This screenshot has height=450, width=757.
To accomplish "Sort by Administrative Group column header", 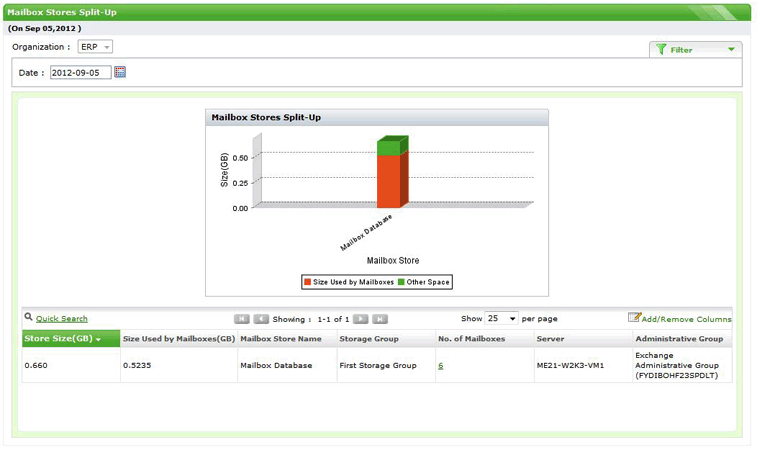I will pyautogui.click(x=682, y=338).
